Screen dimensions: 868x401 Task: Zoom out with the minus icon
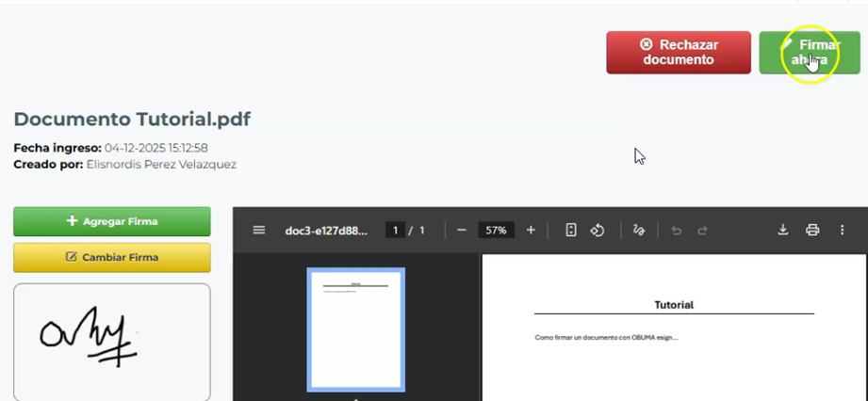pos(462,231)
